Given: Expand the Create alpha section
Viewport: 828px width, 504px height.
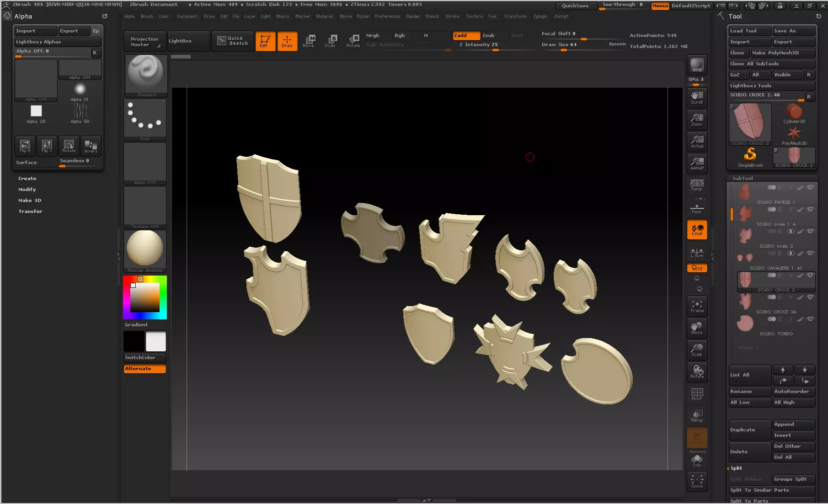Looking at the screenshot, I should 27,179.
